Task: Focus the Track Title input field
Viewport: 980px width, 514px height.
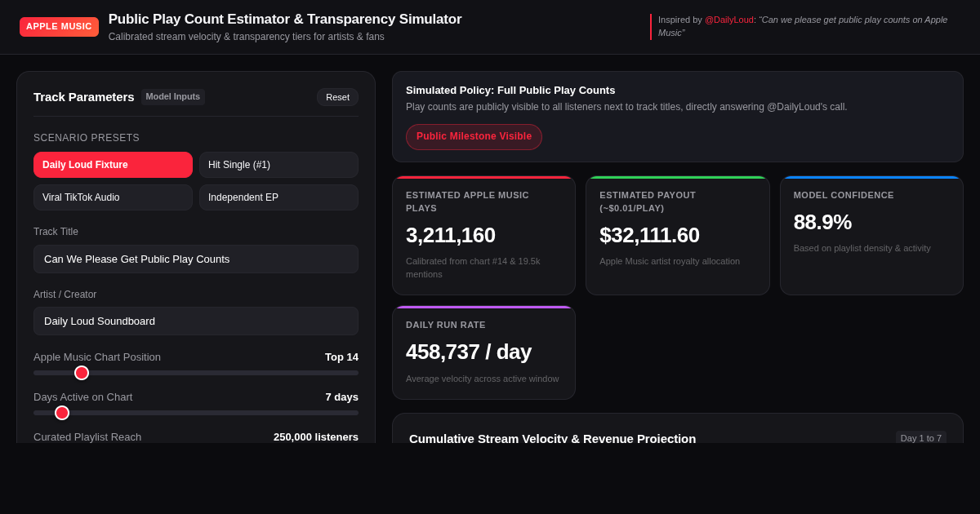Action: coord(196,259)
